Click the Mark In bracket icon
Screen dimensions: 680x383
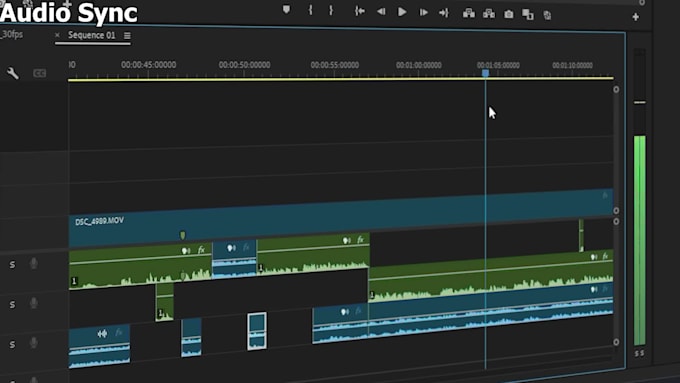(311, 10)
